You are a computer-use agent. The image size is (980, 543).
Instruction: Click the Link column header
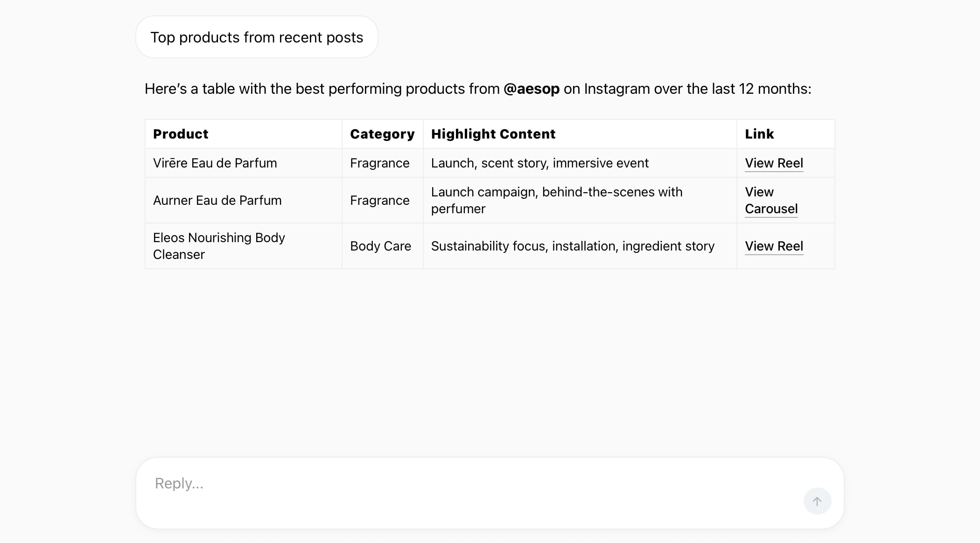coord(759,134)
